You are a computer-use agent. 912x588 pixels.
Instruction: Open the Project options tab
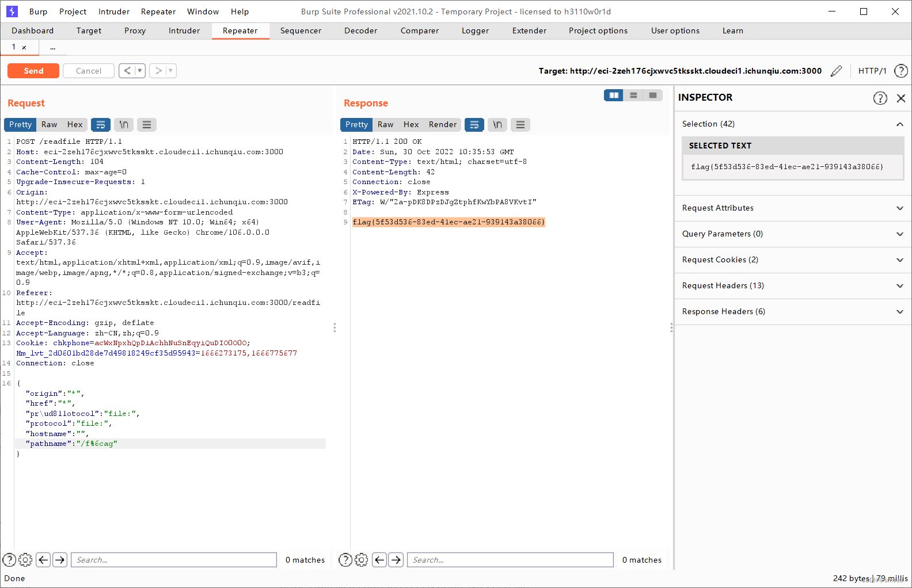coord(598,31)
